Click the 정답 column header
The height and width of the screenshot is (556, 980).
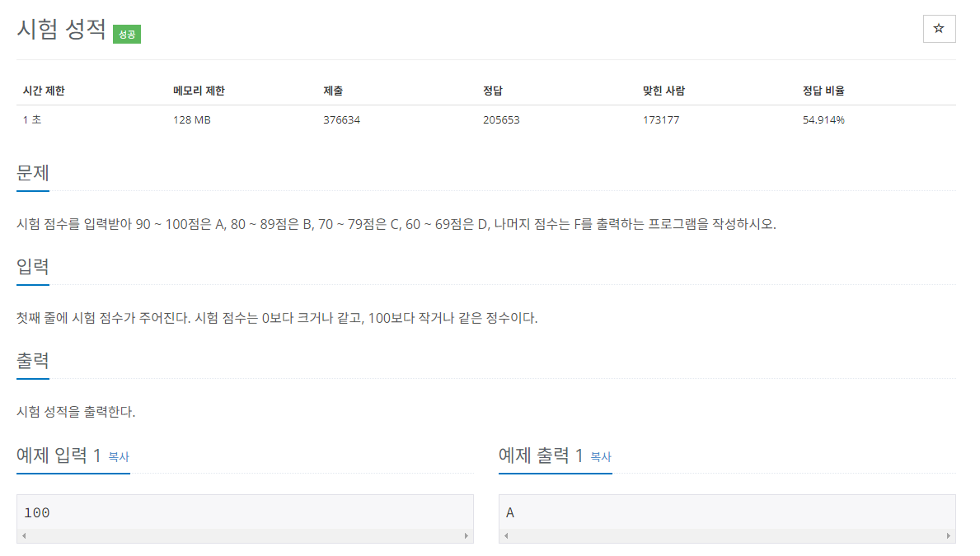[x=493, y=91]
